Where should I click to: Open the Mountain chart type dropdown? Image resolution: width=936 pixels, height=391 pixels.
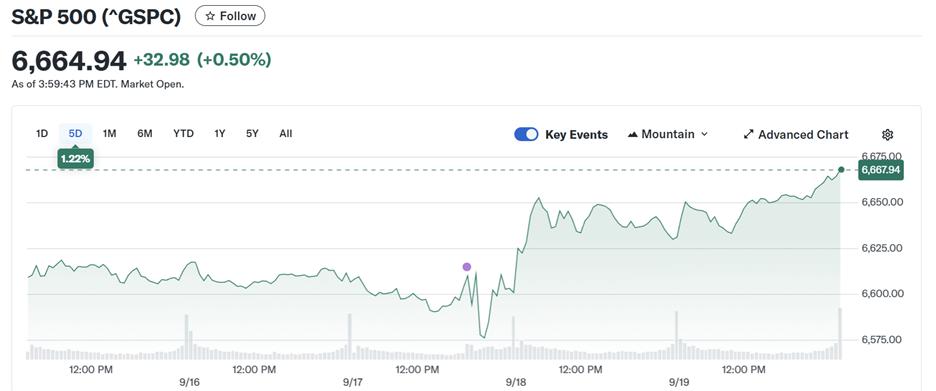[668, 134]
